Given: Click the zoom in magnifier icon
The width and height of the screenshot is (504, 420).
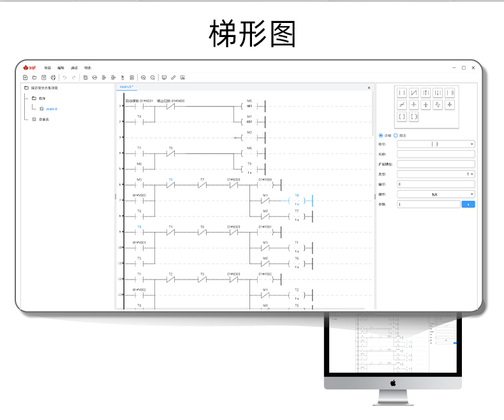Looking at the screenshot, I should 144,77.
